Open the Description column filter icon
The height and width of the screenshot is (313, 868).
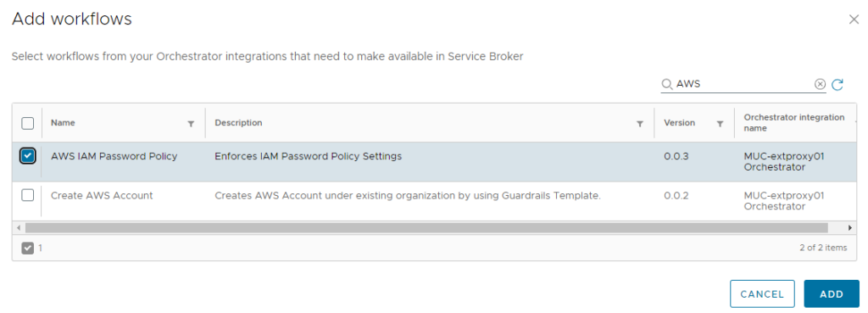pyautogui.click(x=640, y=124)
